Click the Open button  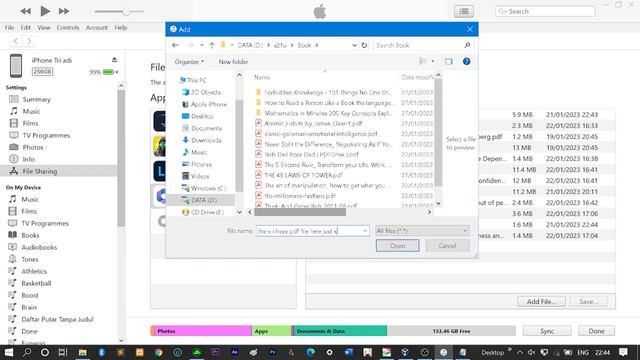click(x=397, y=246)
